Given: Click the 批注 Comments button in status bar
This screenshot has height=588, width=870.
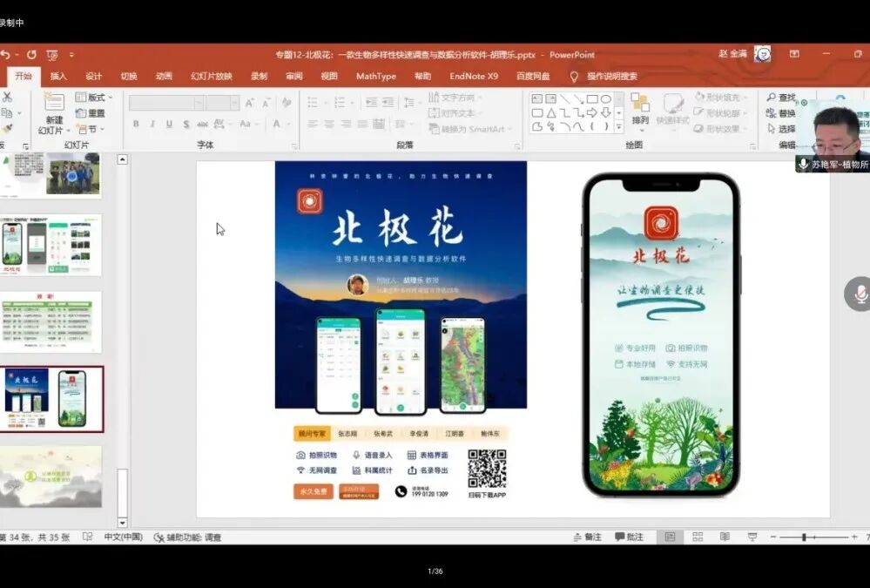Looking at the screenshot, I should pyautogui.click(x=629, y=537).
